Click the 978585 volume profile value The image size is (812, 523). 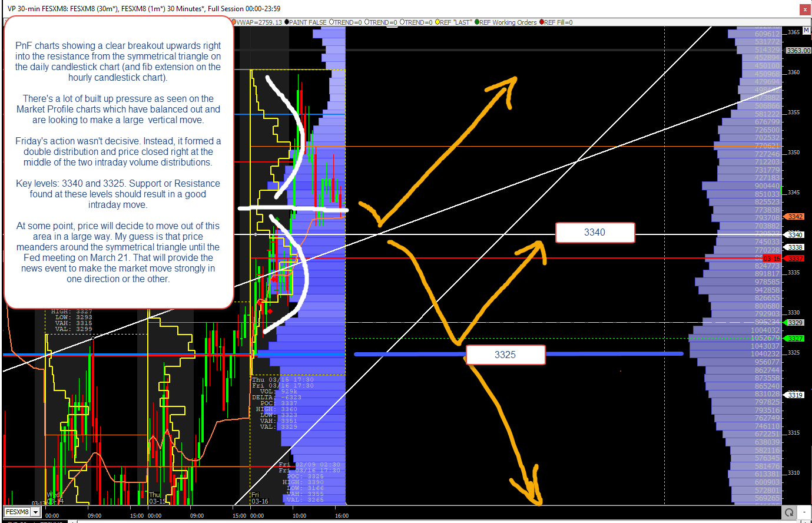coord(767,282)
